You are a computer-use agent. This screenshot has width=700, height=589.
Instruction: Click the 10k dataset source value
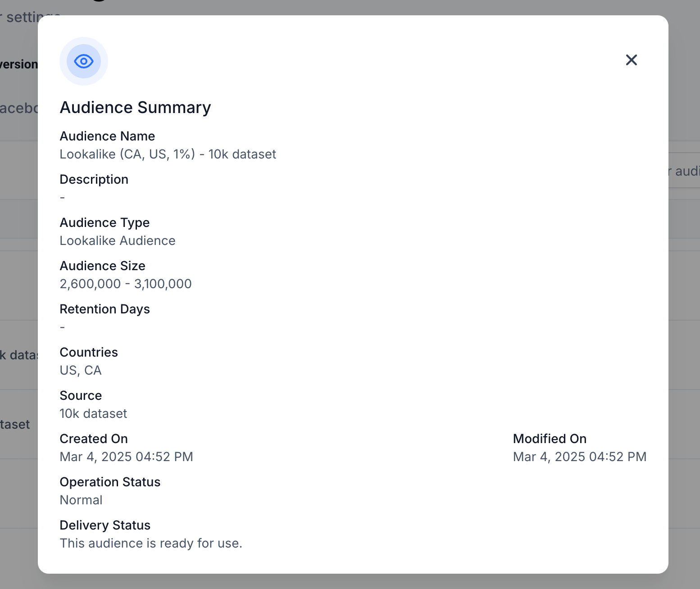[x=93, y=413]
